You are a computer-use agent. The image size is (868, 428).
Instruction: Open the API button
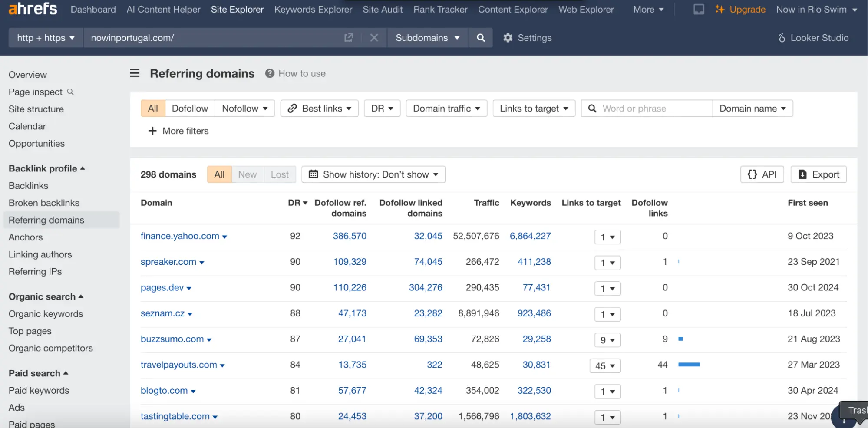click(762, 174)
